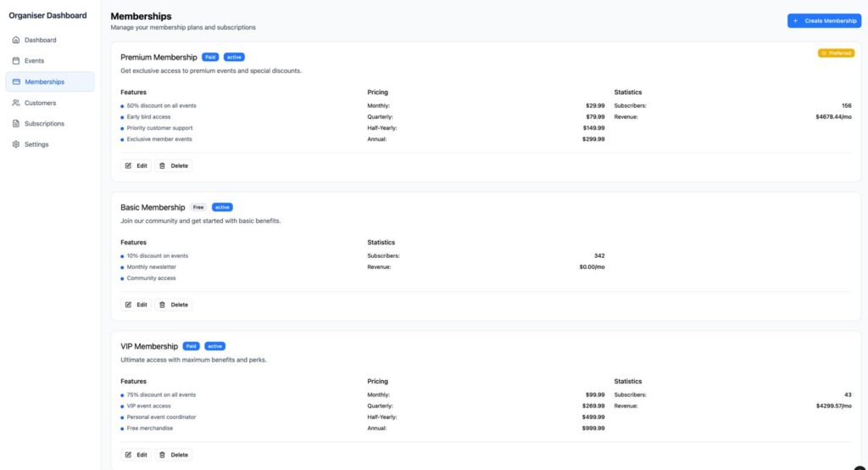868x470 pixels.
Task: Click the trash icon on Premium Membership
Action: pyautogui.click(x=163, y=166)
